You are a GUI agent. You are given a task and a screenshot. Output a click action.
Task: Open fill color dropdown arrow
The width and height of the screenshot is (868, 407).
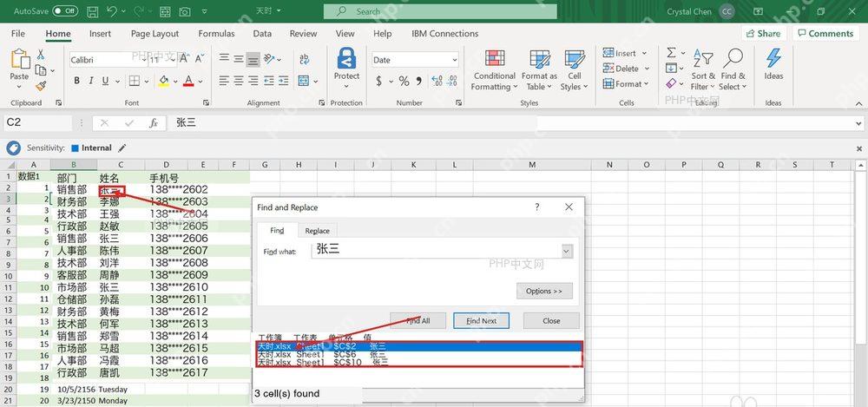coord(175,82)
